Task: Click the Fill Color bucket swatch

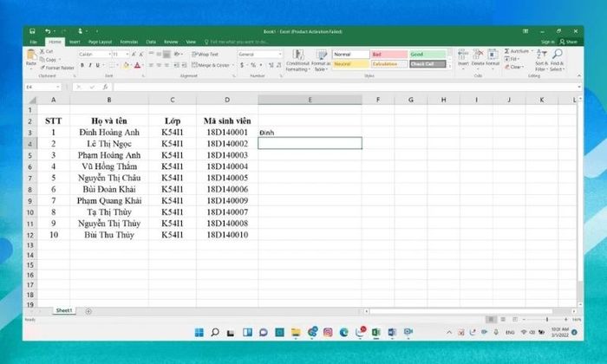Action: point(126,65)
